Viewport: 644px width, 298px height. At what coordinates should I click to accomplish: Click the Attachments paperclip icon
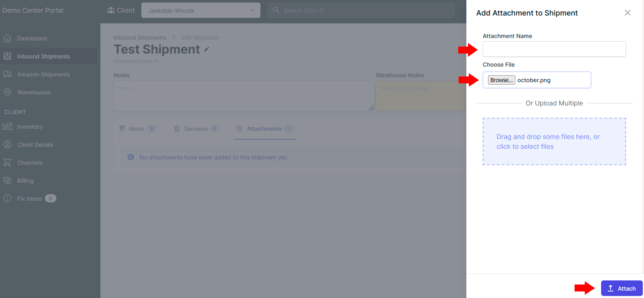239,128
